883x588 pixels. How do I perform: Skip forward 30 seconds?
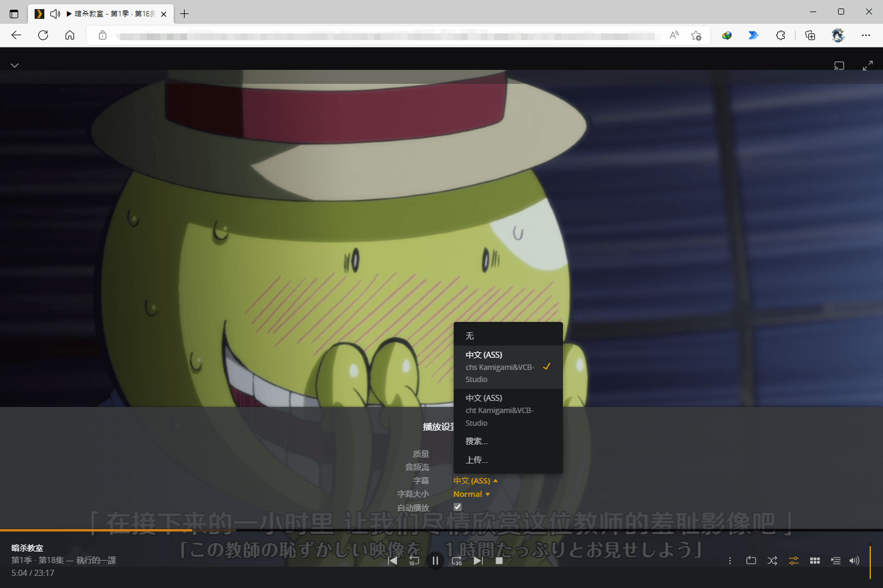click(x=456, y=560)
